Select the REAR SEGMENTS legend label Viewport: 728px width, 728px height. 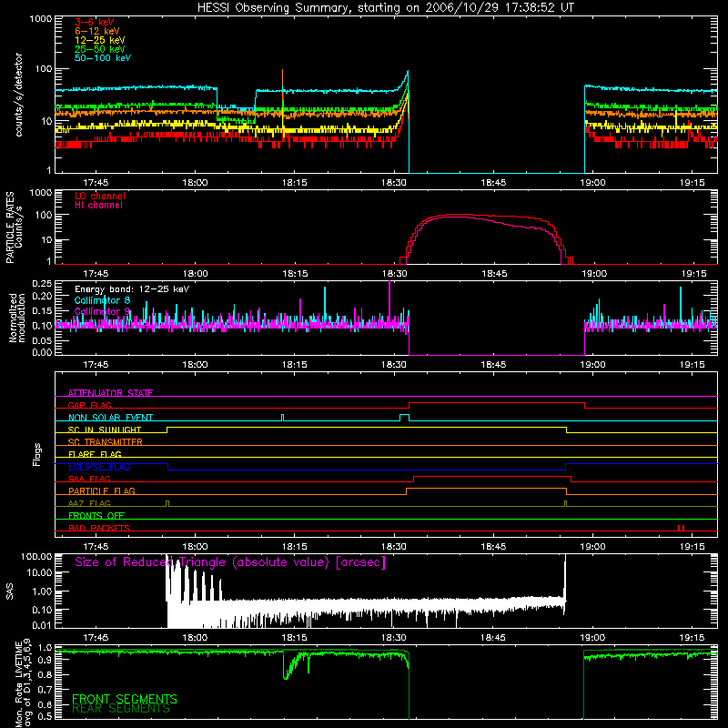[x=121, y=709]
